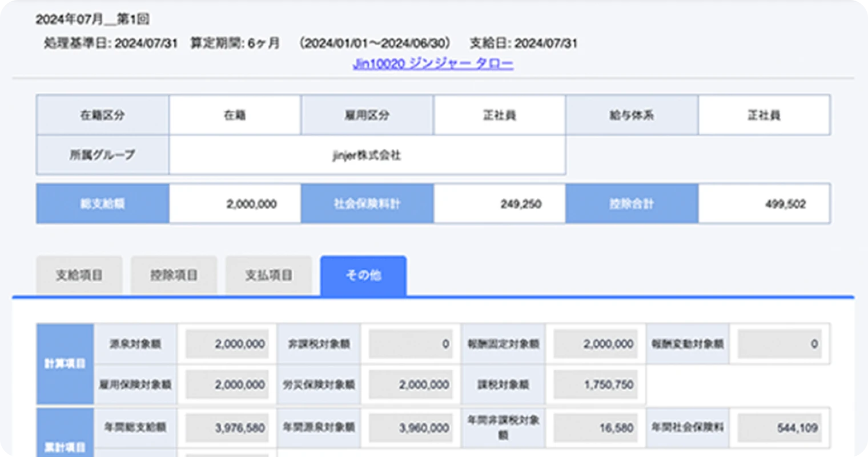Image resolution: width=868 pixels, height=457 pixels.
Task: Click the 所属グループ cell showing jinjer株式会社
Action: click(367, 155)
